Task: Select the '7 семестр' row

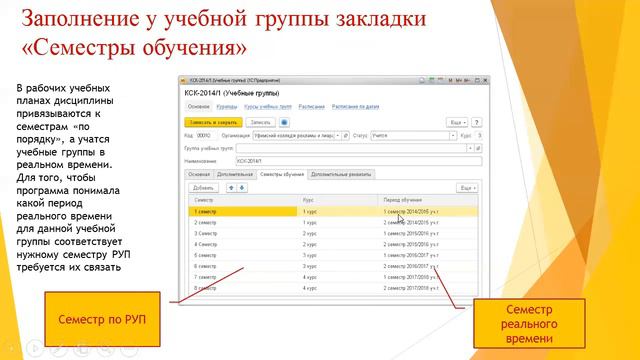Action: pos(333,277)
